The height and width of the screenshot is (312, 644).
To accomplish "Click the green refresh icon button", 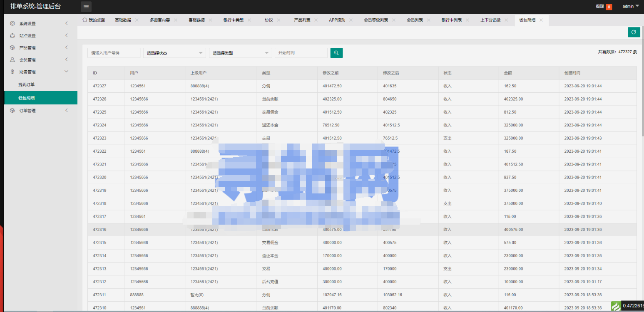I will click(x=634, y=32).
